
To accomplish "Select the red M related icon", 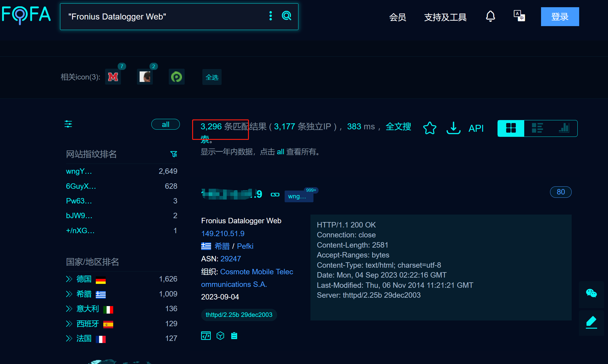I will coord(113,77).
